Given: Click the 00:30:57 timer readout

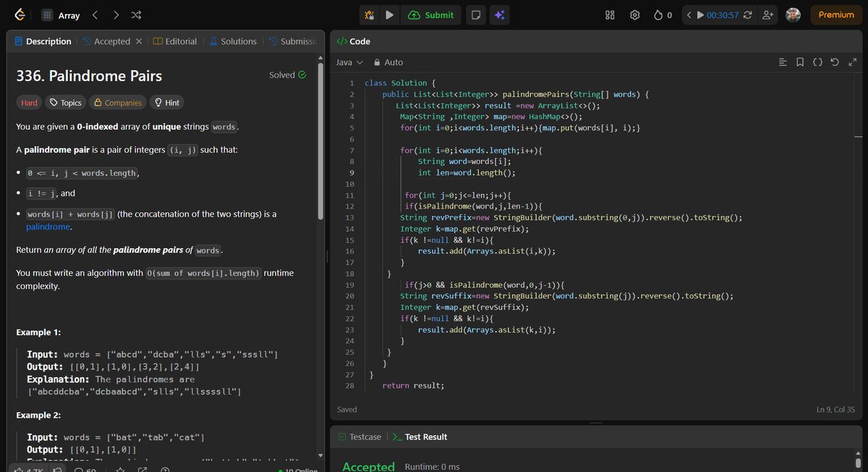Looking at the screenshot, I should tap(723, 14).
